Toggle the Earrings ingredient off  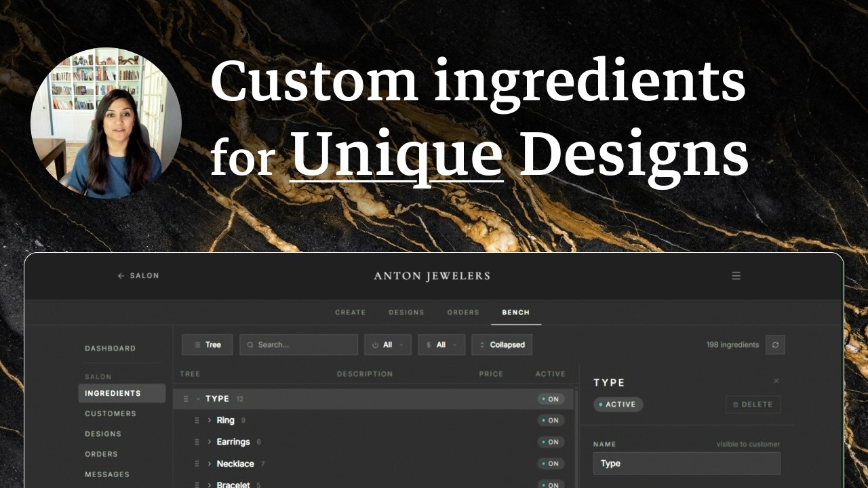(550, 442)
